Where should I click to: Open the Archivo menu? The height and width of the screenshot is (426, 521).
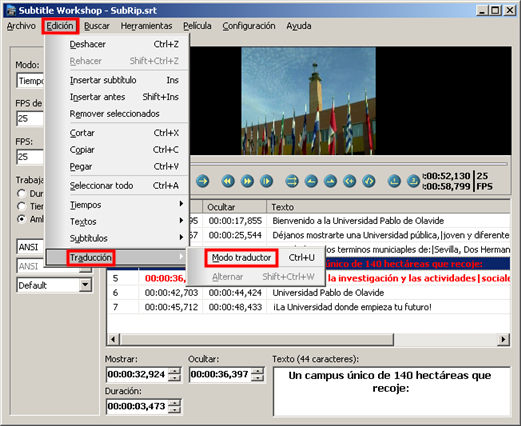tap(21, 26)
